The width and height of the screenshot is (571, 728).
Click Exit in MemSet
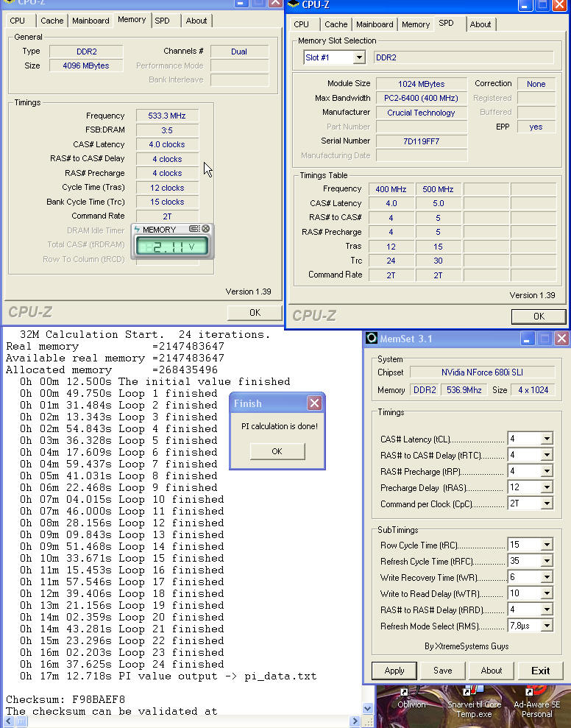pos(540,671)
